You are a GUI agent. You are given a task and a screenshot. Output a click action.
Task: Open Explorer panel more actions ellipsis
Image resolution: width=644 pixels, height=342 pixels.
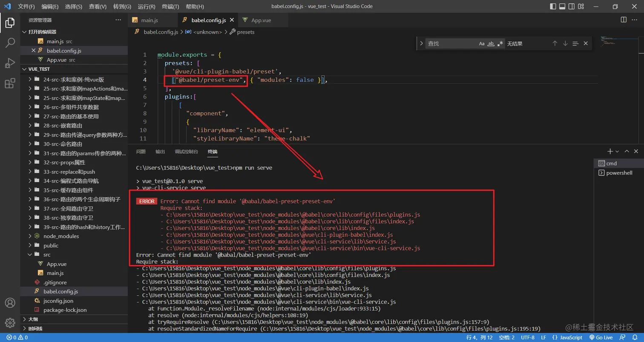(x=118, y=20)
